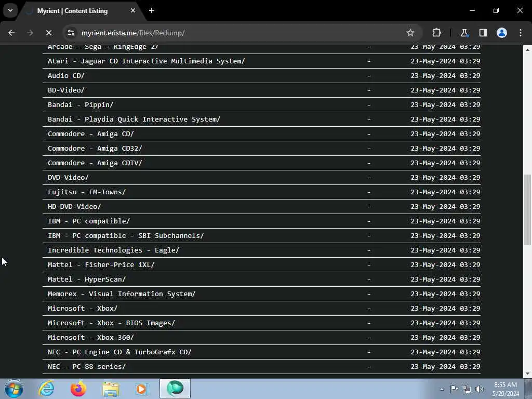Open Microsoft - Xbox/ folder
The height and width of the screenshot is (399, 532).
[83, 309]
